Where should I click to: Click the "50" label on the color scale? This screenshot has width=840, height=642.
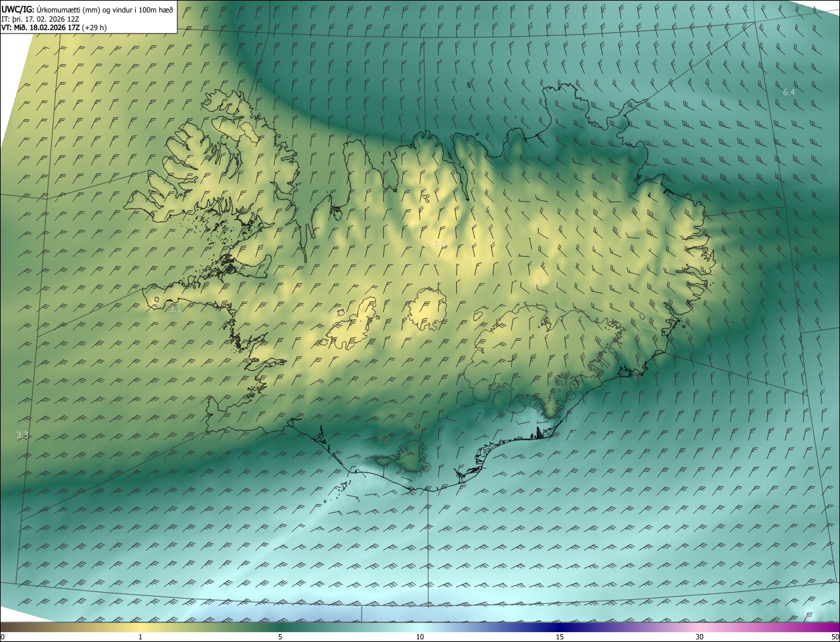(x=835, y=637)
